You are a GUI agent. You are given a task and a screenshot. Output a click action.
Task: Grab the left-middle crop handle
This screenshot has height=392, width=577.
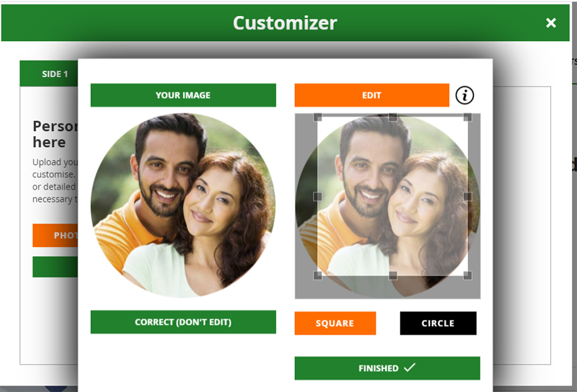click(317, 197)
